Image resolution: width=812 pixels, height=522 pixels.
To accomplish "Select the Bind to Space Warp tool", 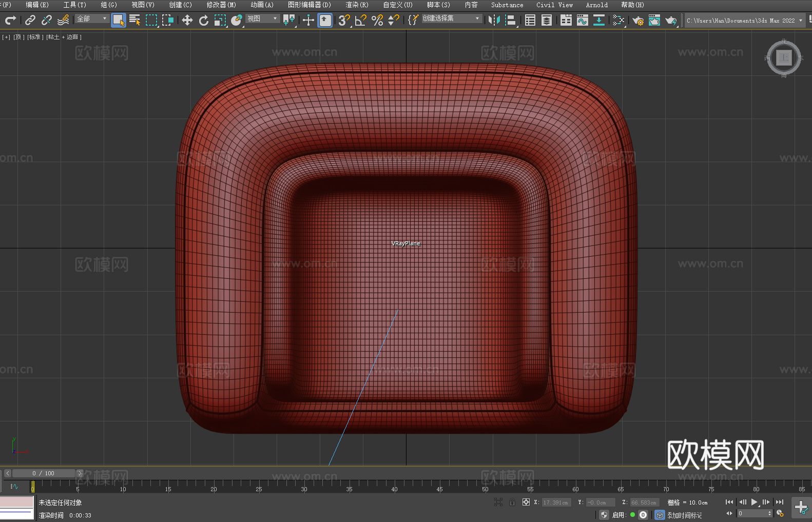I will pyautogui.click(x=63, y=20).
